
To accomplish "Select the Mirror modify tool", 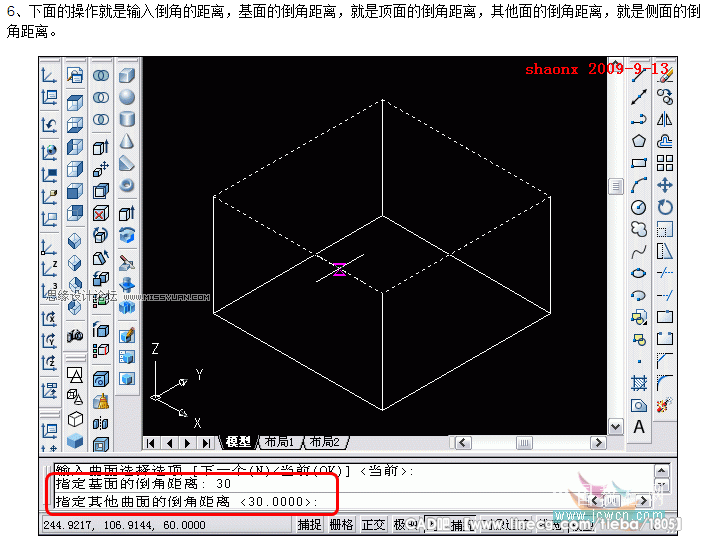I will [x=665, y=119].
